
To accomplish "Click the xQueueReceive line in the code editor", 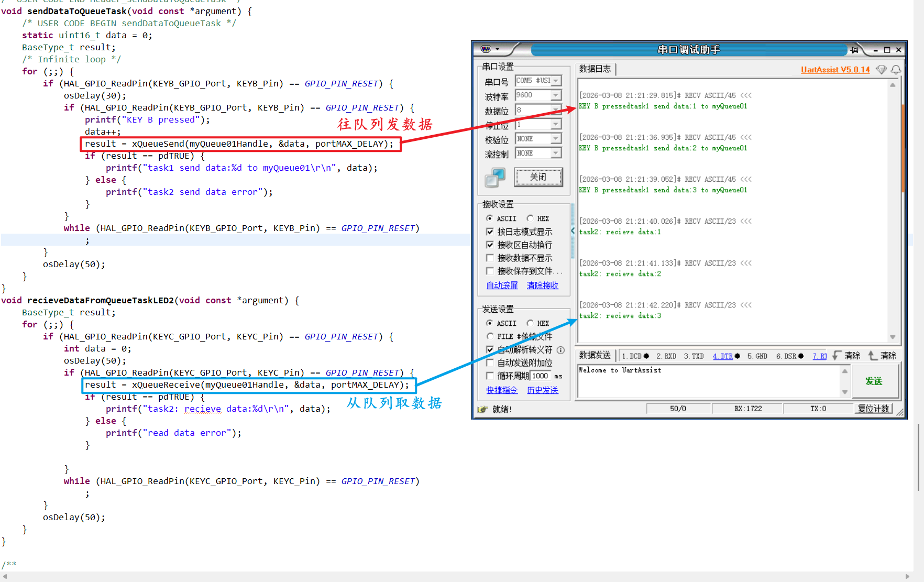I will (x=247, y=385).
